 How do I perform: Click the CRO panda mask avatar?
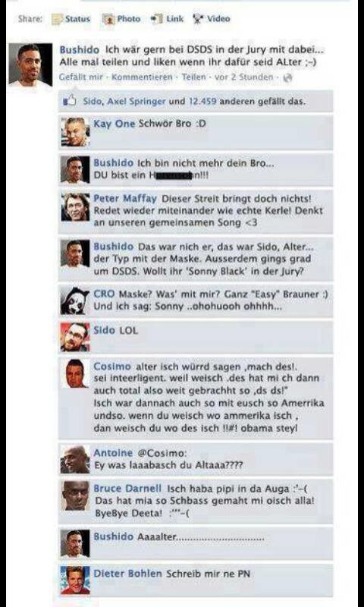(75, 300)
